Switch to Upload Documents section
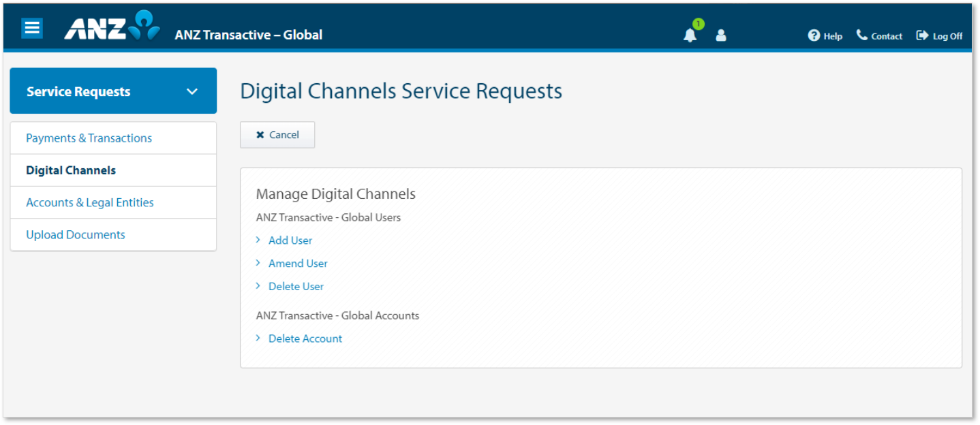 click(x=75, y=234)
